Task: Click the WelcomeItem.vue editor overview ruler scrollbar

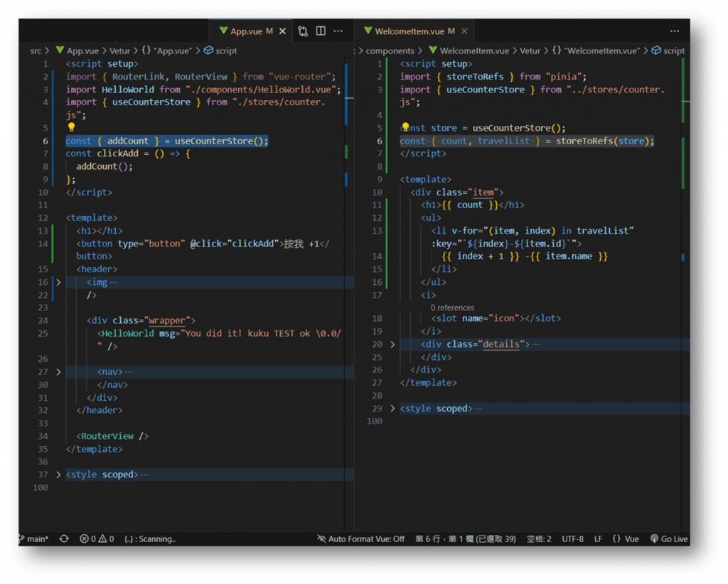Action: coord(685,295)
